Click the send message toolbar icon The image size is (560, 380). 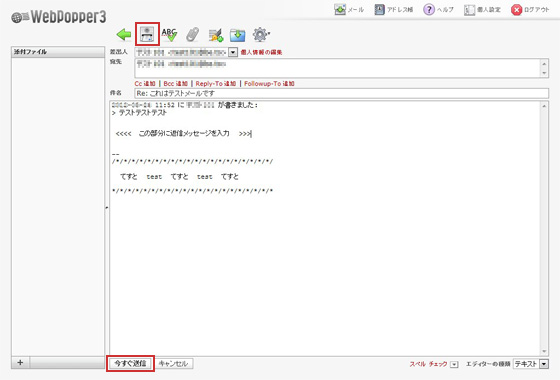[147, 34]
